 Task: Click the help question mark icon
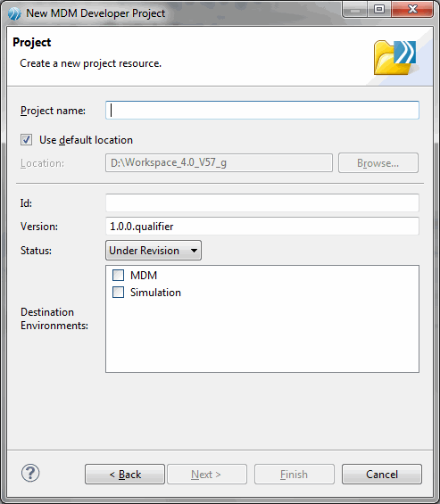point(30,473)
